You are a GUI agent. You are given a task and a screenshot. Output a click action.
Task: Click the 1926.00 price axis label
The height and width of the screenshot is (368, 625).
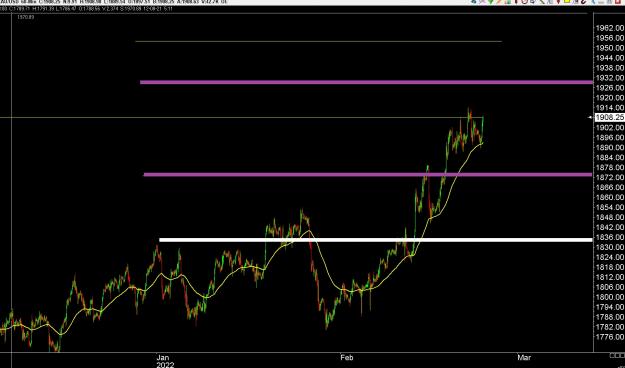[610, 88]
